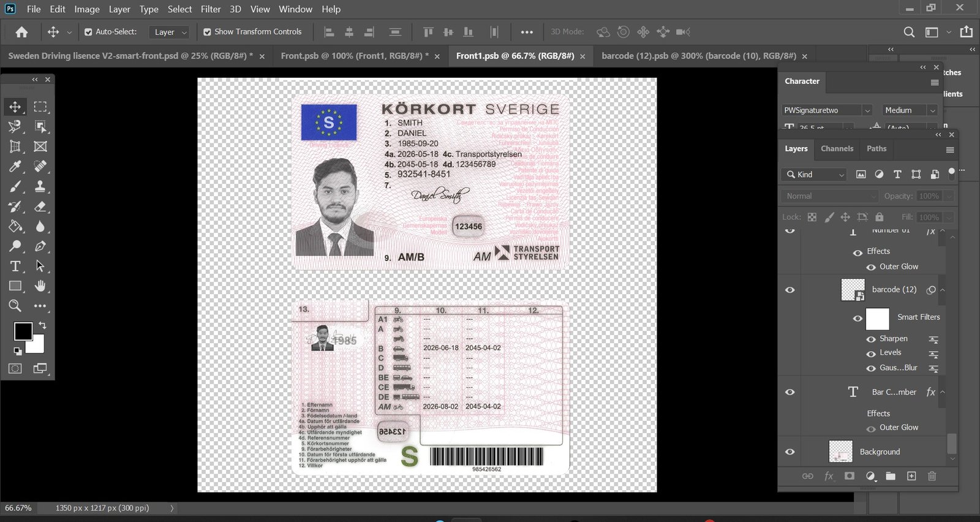Select the Horizontal Type tool
The width and height of the screenshot is (980, 522).
(x=15, y=266)
